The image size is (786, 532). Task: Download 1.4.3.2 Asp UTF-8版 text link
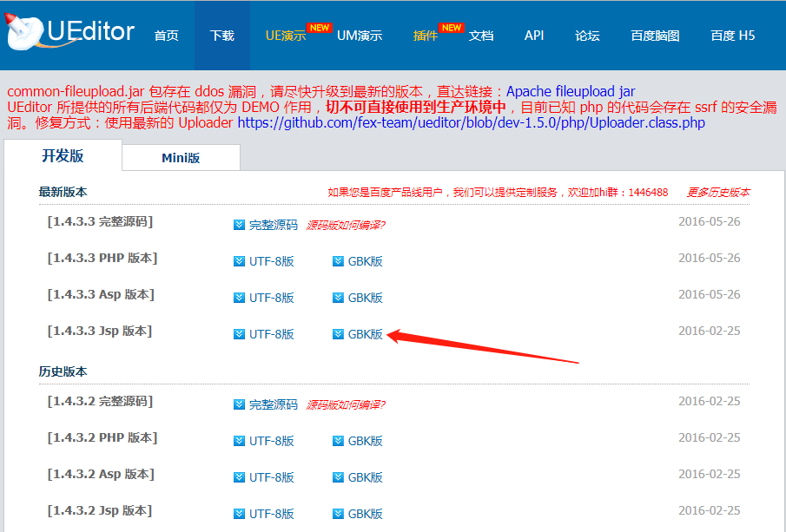[272, 477]
